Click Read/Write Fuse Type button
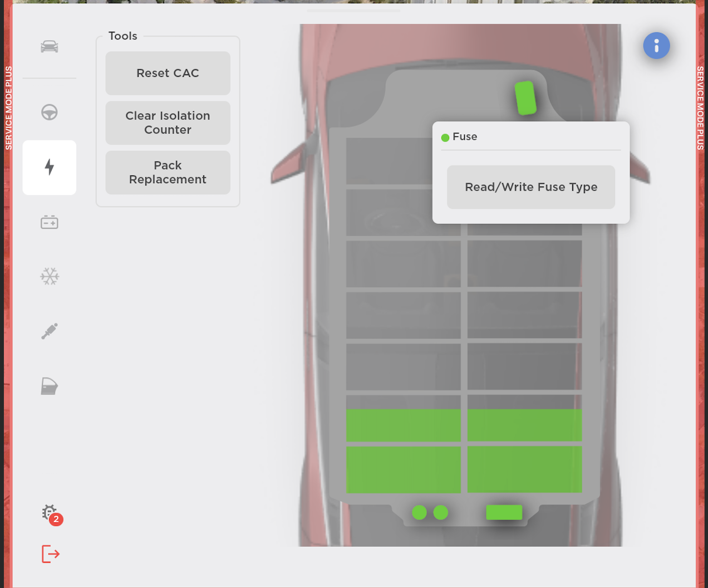 [x=530, y=187]
